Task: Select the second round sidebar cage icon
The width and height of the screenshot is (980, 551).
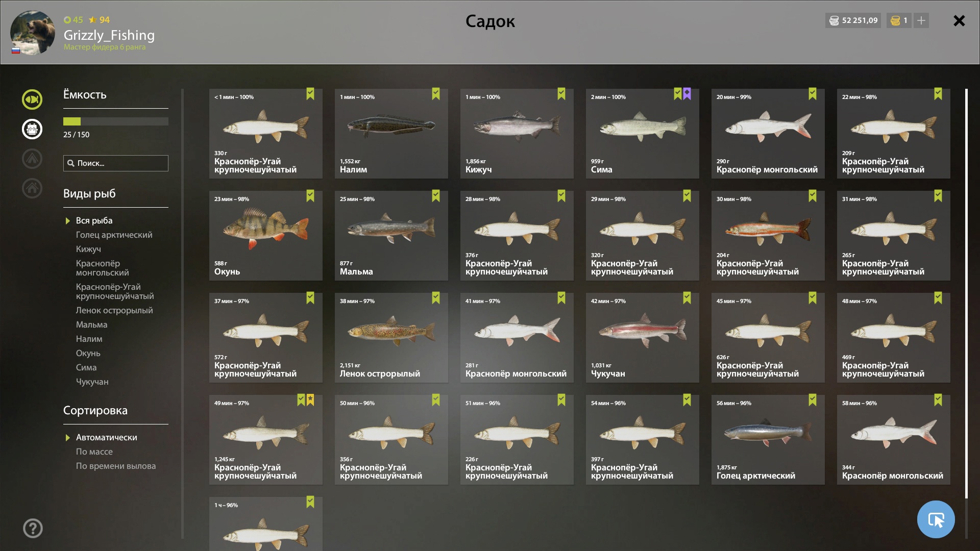Action: 32,129
